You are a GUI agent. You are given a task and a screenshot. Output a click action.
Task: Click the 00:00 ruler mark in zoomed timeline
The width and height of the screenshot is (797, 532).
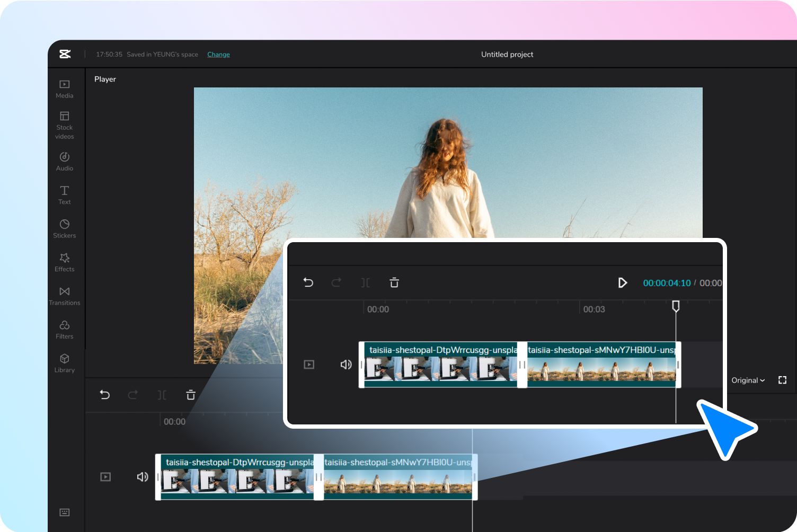(x=378, y=309)
